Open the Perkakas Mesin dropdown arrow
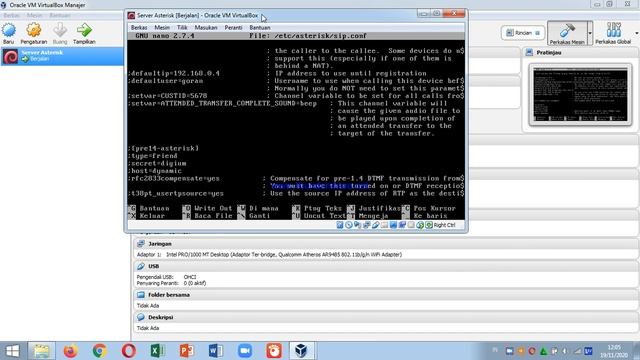Viewport: 640px width, 360px height. (x=590, y=33)
